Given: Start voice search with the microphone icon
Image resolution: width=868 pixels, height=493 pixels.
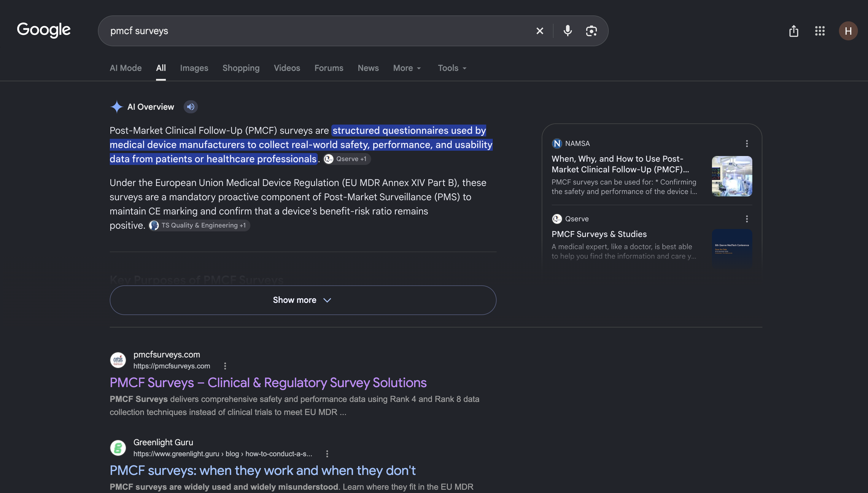Looking at the screenshot, I should [x=568, y=31].
